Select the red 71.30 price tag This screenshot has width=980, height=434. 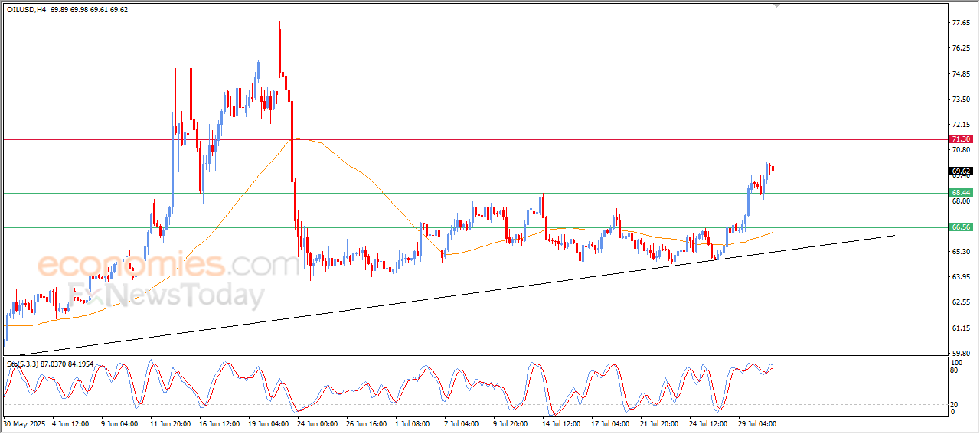[961, 139]
